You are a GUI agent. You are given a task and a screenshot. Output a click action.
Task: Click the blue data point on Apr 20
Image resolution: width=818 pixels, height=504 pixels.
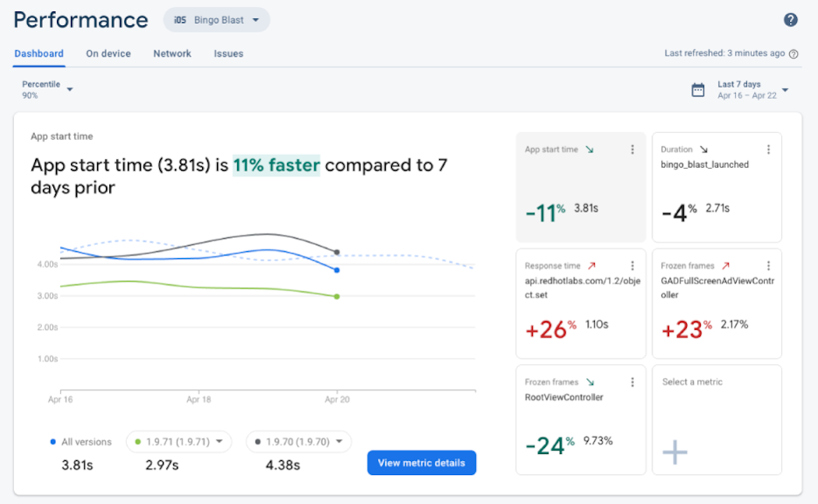(337, 270)
